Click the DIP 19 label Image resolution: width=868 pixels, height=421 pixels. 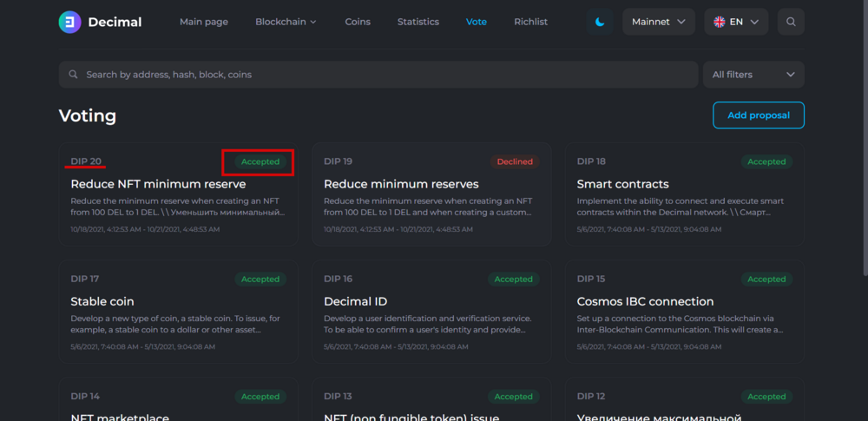click(338, 161)
